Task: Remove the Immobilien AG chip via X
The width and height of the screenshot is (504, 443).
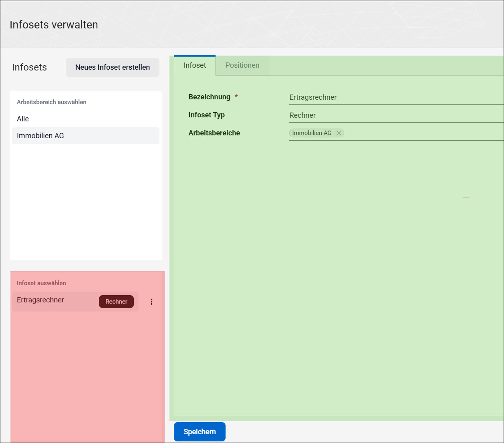Action: (339, 133)
